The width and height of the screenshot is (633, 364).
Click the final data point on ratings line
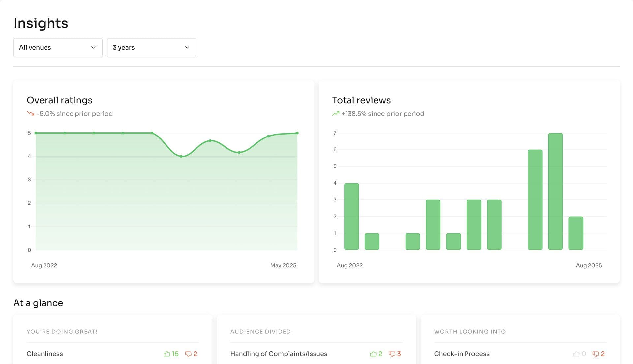pos(297,133)
